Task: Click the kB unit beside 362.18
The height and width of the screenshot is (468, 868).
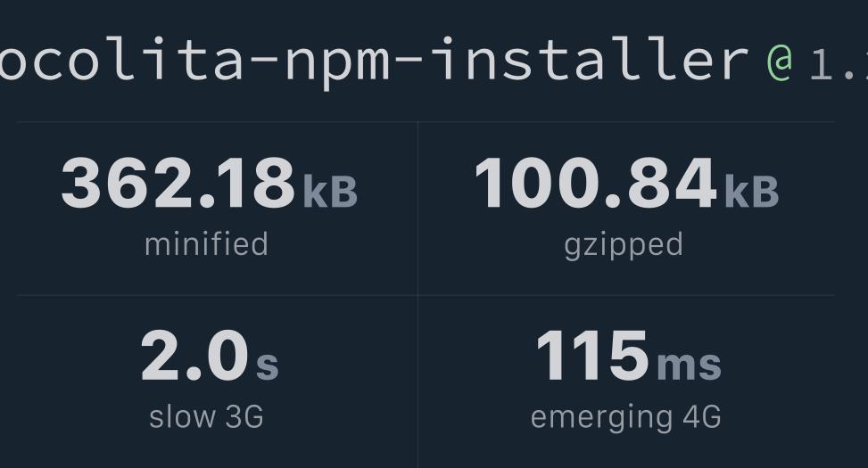Action: click(x=330, y=191)
